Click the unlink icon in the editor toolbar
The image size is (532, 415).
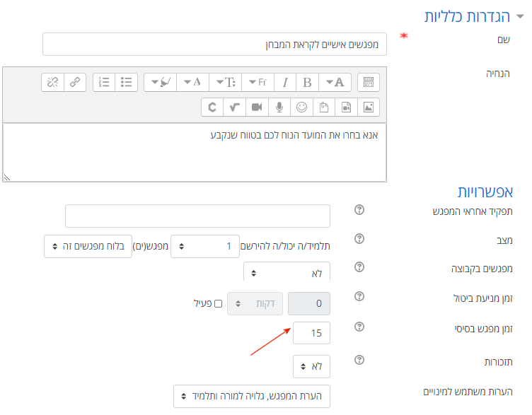(52, 83)
